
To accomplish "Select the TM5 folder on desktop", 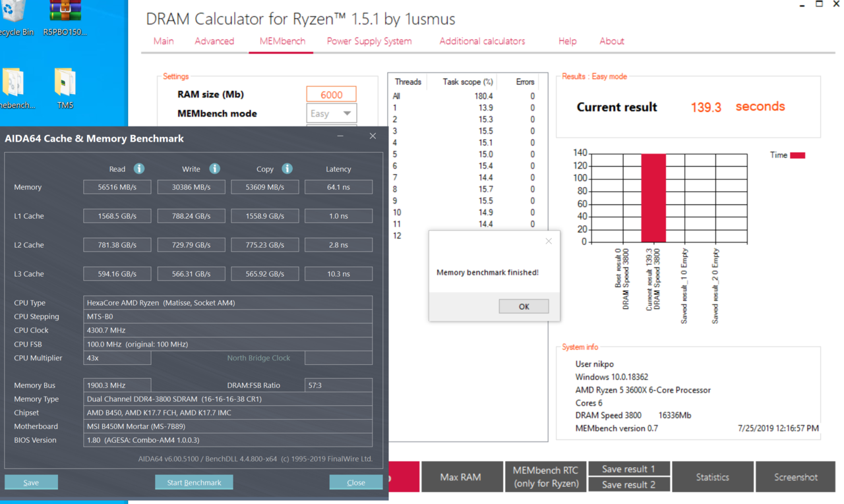I will coord(65,88).
